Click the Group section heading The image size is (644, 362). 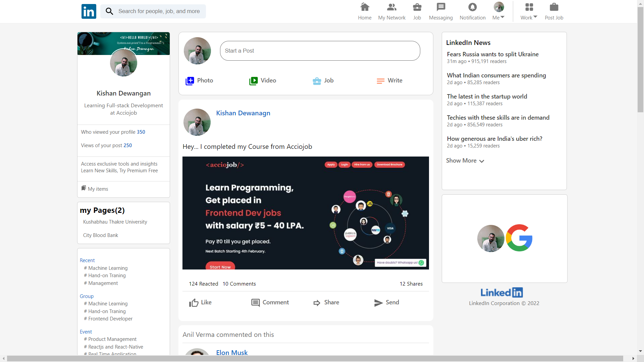87,296
